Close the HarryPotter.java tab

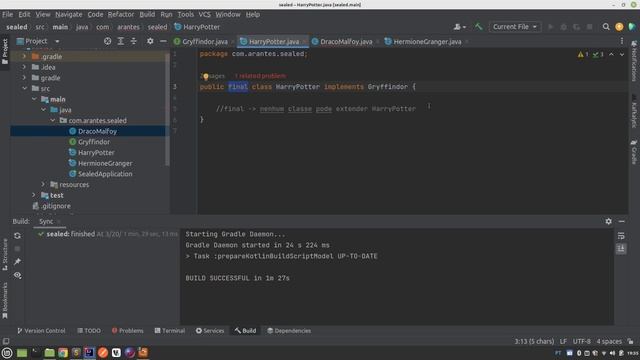(x=305, y=42)
